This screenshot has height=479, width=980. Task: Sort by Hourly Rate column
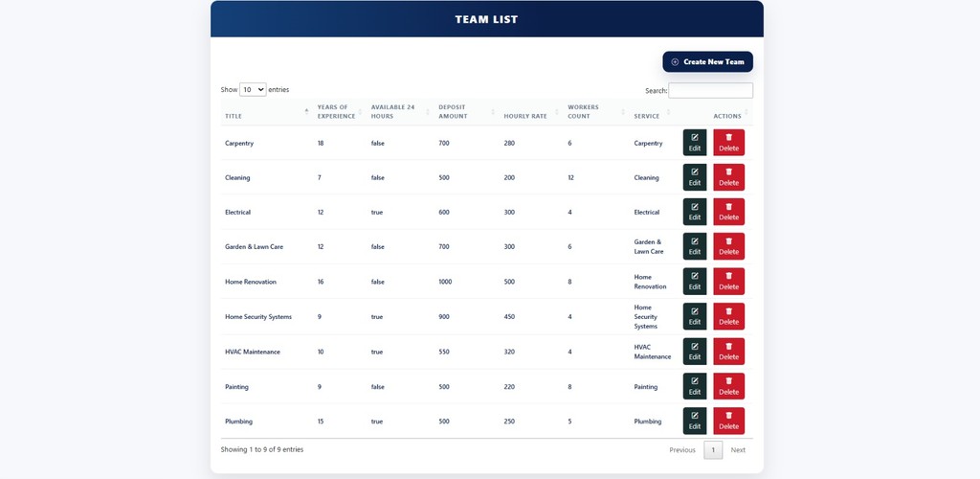coord(530,112)
